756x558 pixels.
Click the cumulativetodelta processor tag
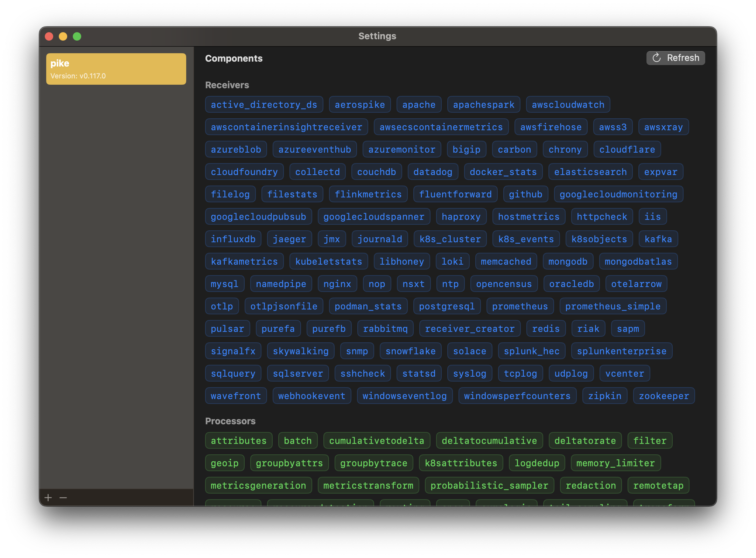[x=377, y=441]
